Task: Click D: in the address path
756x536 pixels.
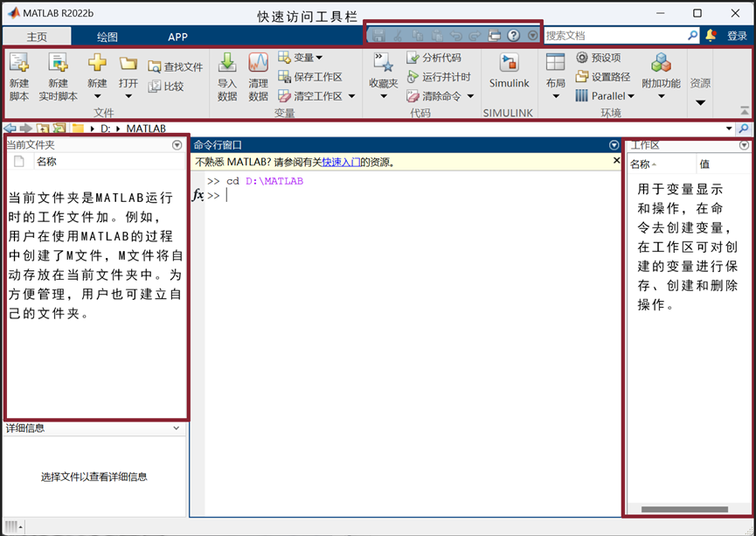Action: click(x=105, y=129)
